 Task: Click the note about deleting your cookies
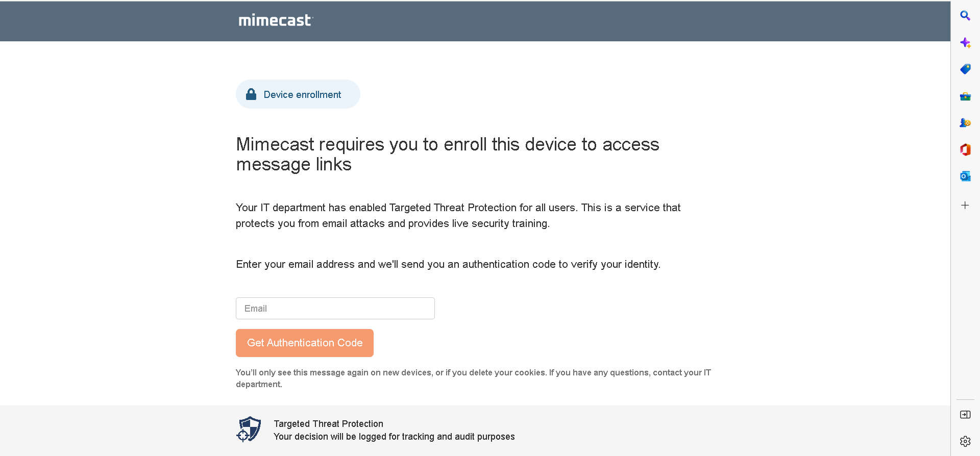[x=473, y=378]
